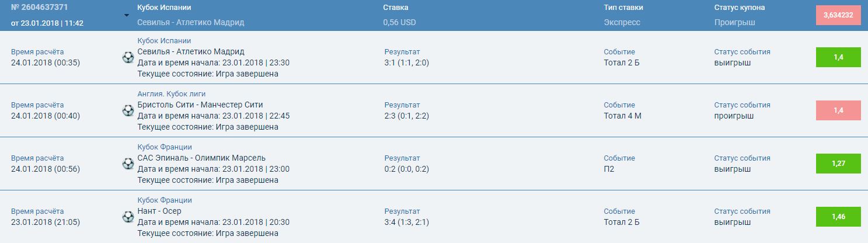Click the soccer ball icon beside Севилья - Атлетико Мадрид
Viewport: 868px width, 243px height.
tap(128, 57)
